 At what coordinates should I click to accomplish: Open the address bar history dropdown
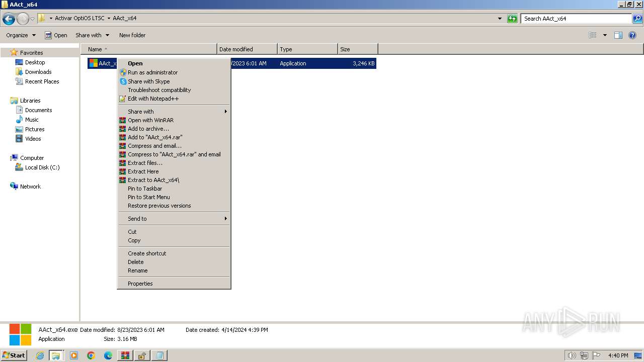click(x=500, y=19)
